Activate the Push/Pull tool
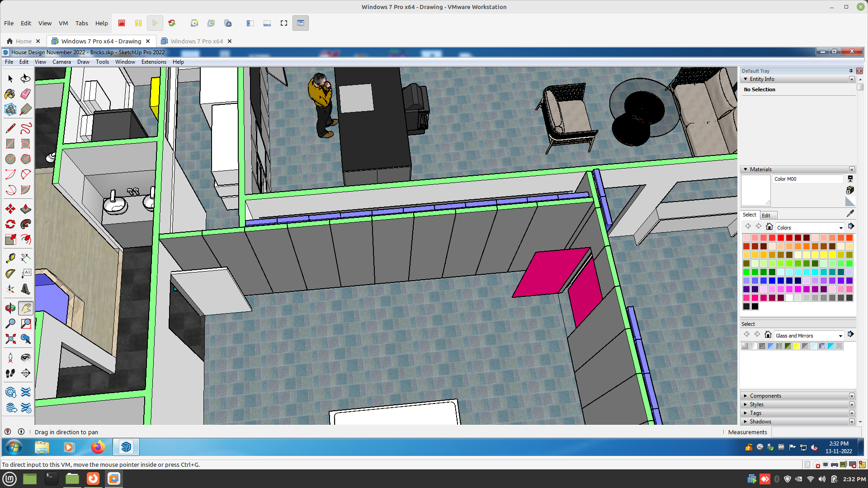The image size is (868, 488). (x=26, y=209)
